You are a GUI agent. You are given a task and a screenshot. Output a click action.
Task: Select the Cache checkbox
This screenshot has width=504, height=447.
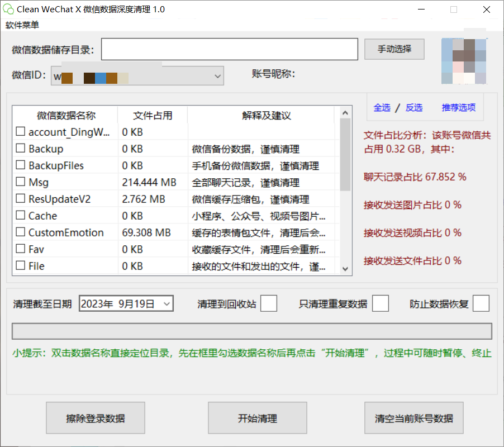tap(21, 215)
